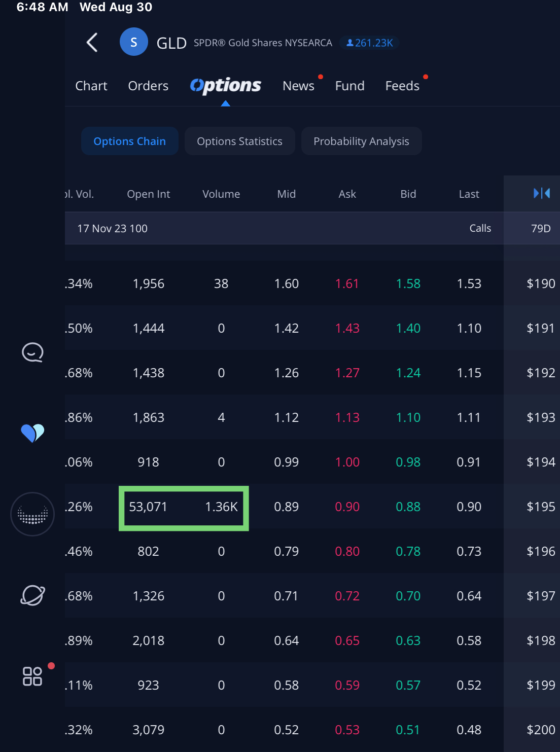Sort by Open Int column header
Viewport: 560px width, 752px height.
coord(148,194)
